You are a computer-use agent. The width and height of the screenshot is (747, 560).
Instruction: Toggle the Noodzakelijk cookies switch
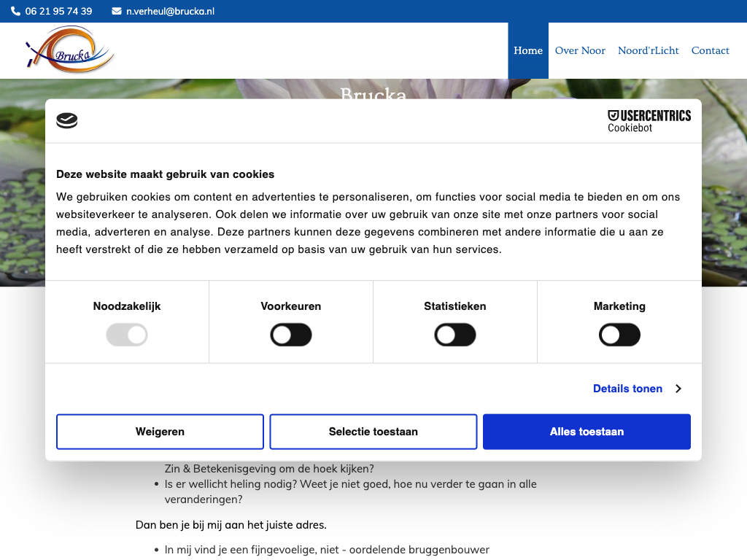click(127, 335)
